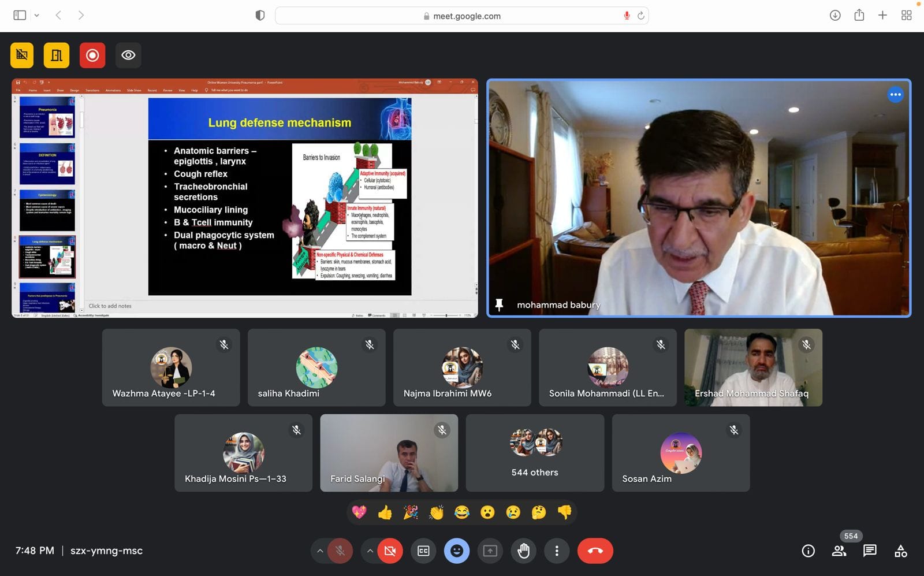Open the in-call chat panel
Image resolution: width=924 pixels, height=576 pixels.
[869, 551]
